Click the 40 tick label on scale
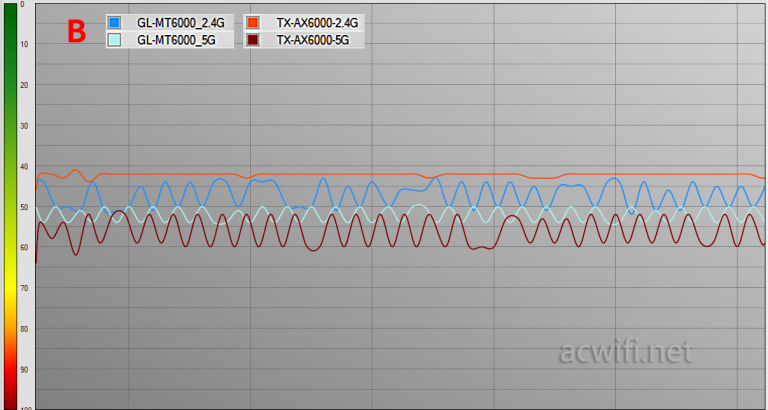 pyautogui.click(x=23, y=166)
